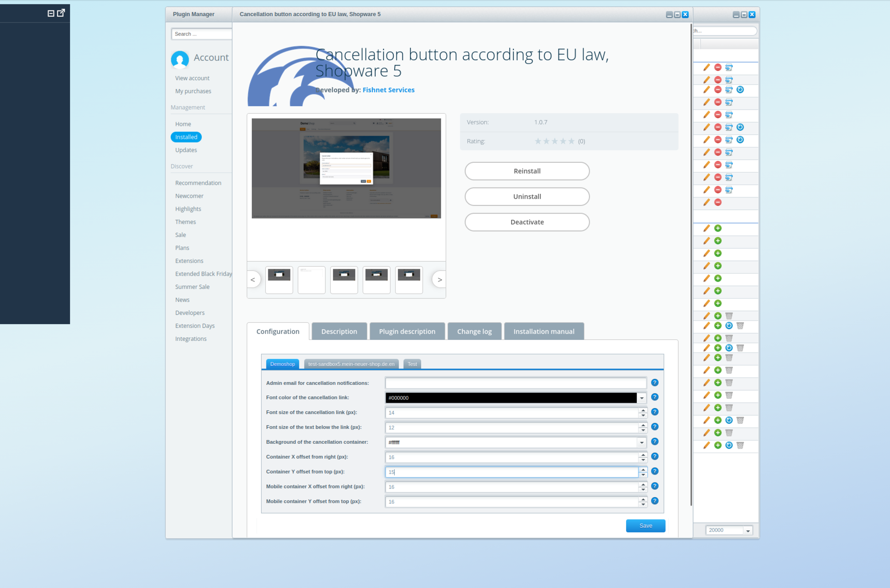Decrease Mobile container Y offset value
This screenshot has height=588, width=890.
click(x=643, y=504)
